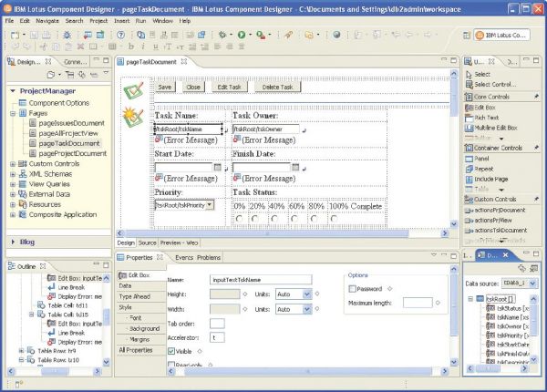The width and height of the screenshot is (547, 392).
Task: Click the bold b formatting icon
Action: click(131, 46)
